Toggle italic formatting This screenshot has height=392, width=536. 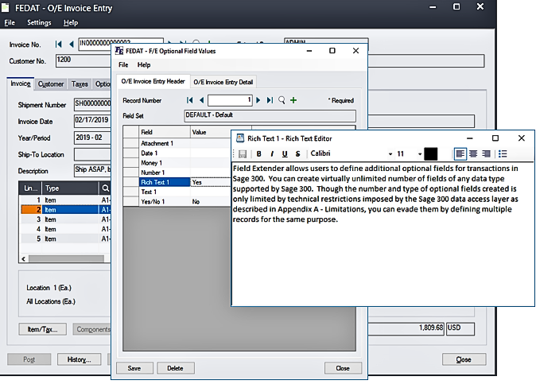coord(271,153)
